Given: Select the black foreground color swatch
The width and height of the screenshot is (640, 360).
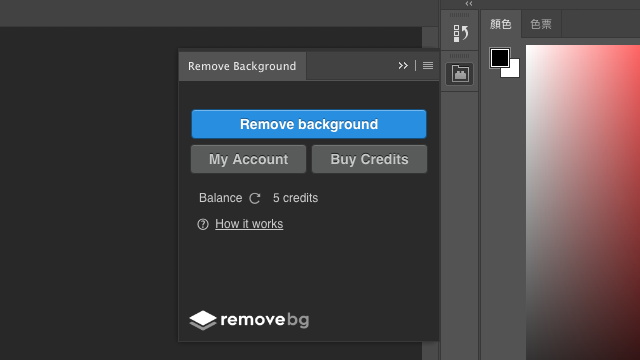Looking at the screenshot, I should [x=500, y=58].
